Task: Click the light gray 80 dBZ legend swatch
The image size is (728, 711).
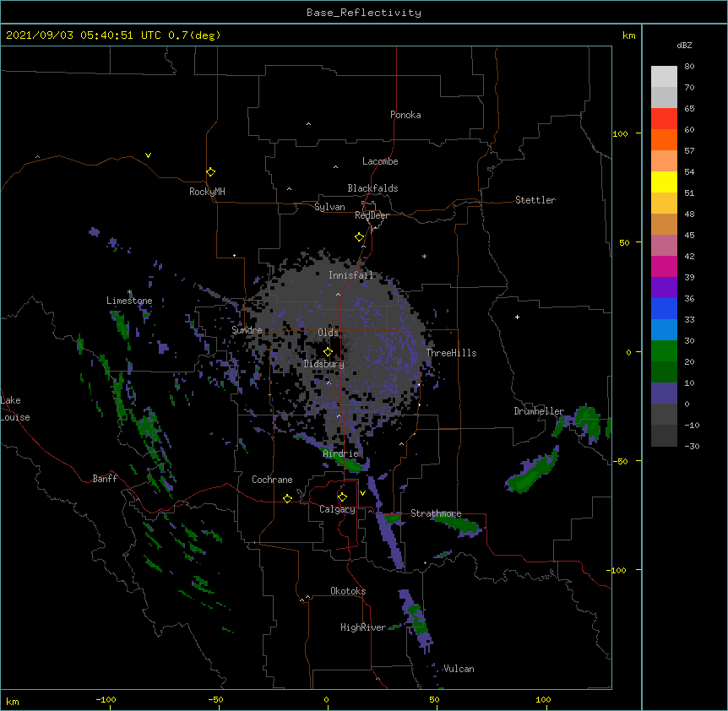Action: 664,77
